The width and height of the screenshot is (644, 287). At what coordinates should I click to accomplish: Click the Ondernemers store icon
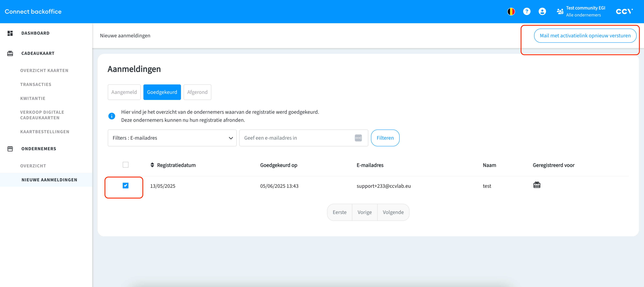pos(10,149)
